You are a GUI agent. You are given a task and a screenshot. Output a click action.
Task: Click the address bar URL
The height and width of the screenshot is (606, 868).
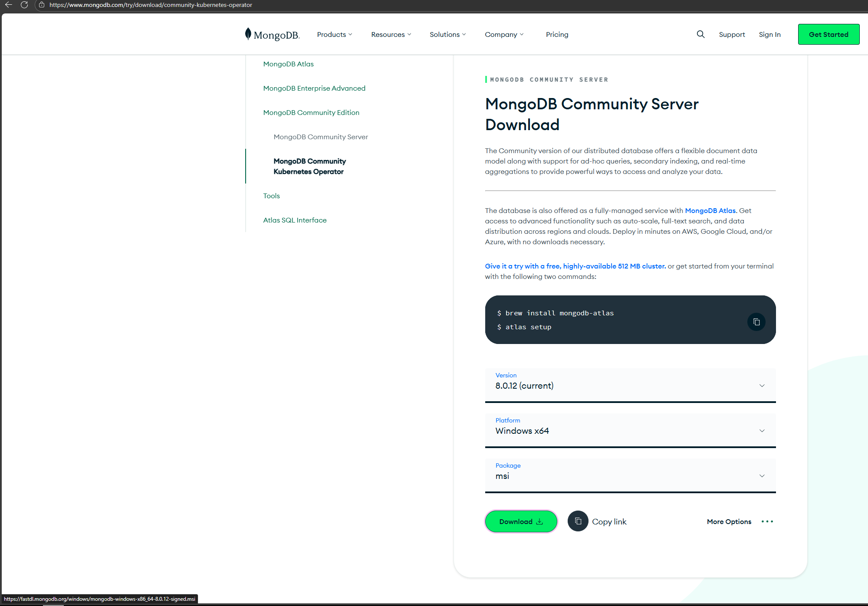click(151, 5)
